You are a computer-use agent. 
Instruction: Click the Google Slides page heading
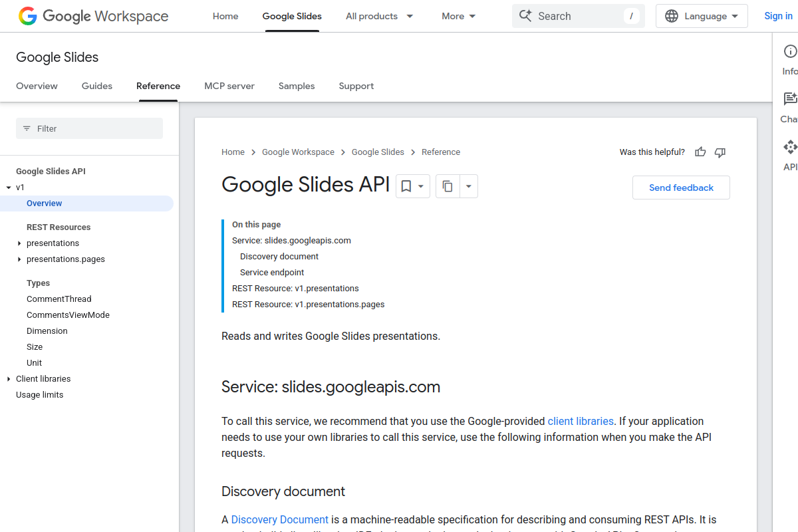coord(57,57)
